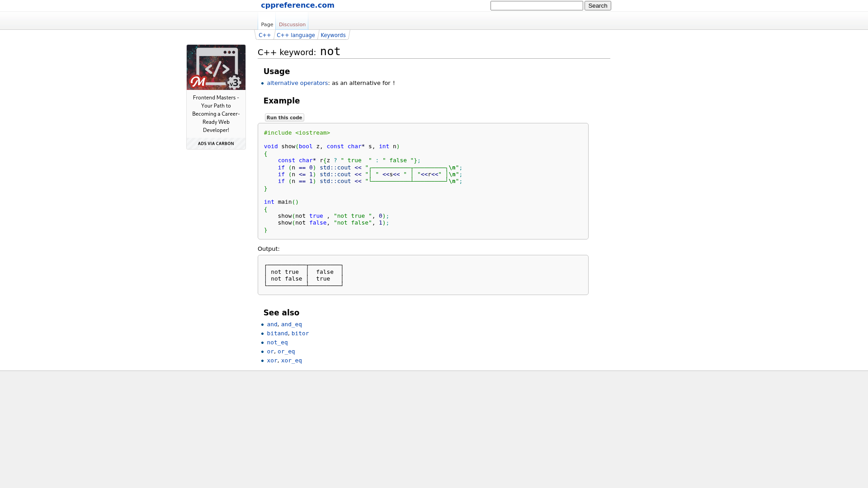Open the not_eq keyword link
Image resolution: width=868 pixels, height=488 pixels.
point(277,343)
